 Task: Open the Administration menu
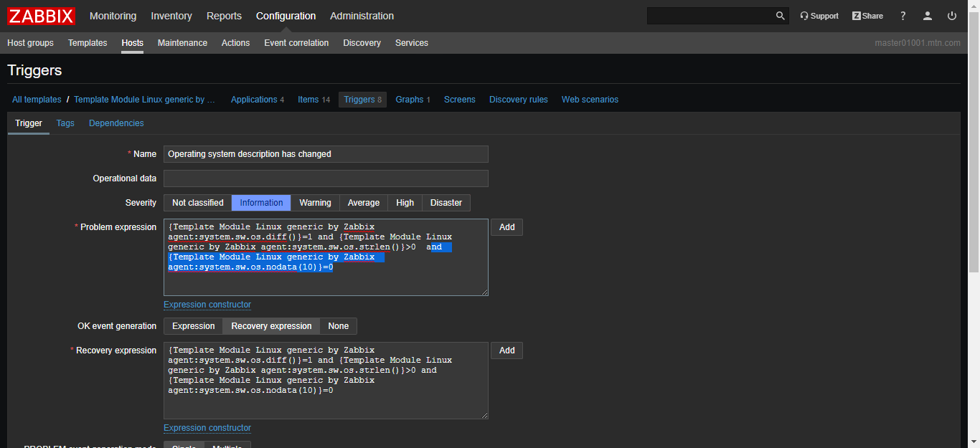362,16
